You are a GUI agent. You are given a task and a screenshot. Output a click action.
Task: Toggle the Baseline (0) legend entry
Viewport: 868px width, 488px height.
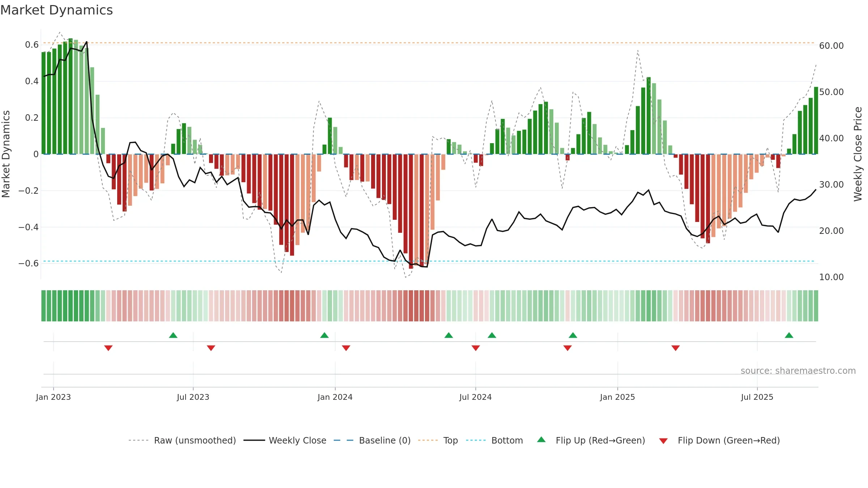pyautogui.click(x=372, y=441)
